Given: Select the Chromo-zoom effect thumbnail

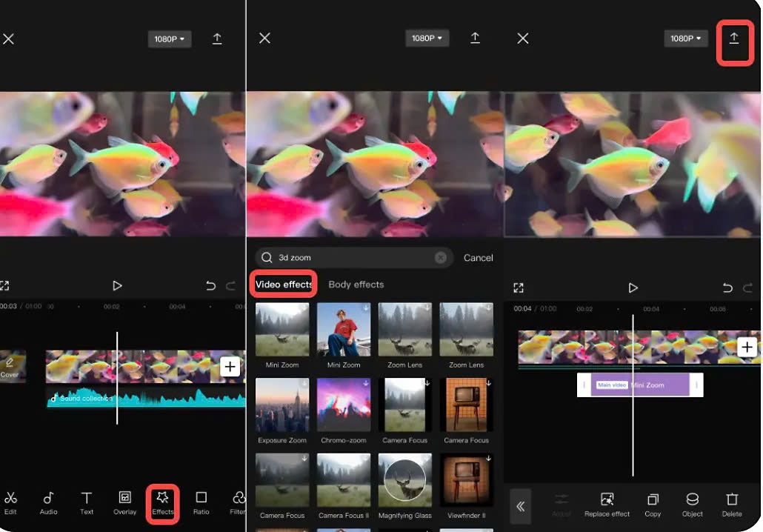Looking at the screenshot, I should point(344,405).
